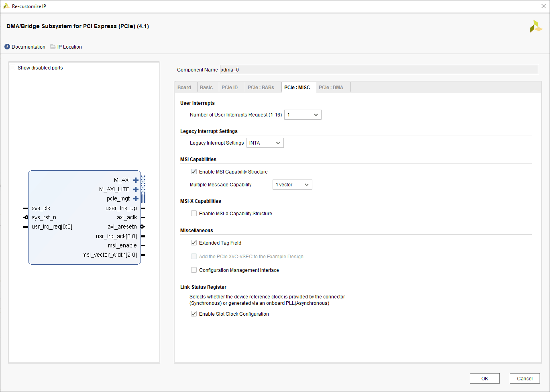Expand the pcie_mgt interface plus icon
The image size is (550, 392).
[x=136, y=199]
